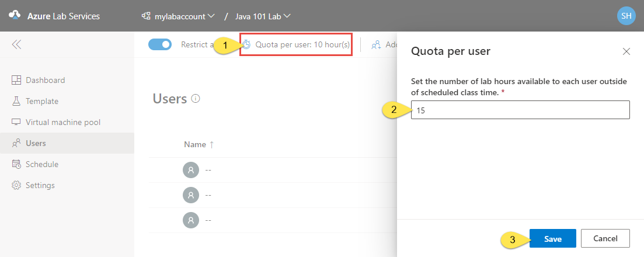Image resolution: width=644 pixels, height=257 pixels.
Task: Click the quota hours input field
Action: [x=520, y=110]
